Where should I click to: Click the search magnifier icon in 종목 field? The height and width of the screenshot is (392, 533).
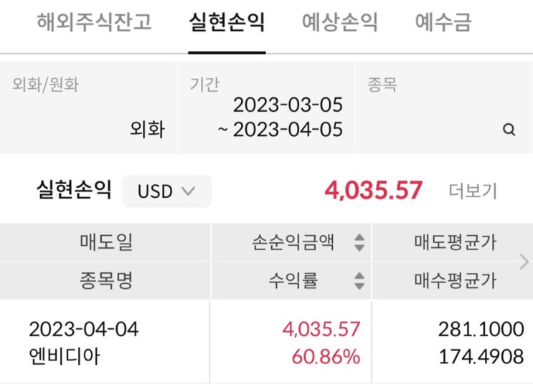click(509, 130)
